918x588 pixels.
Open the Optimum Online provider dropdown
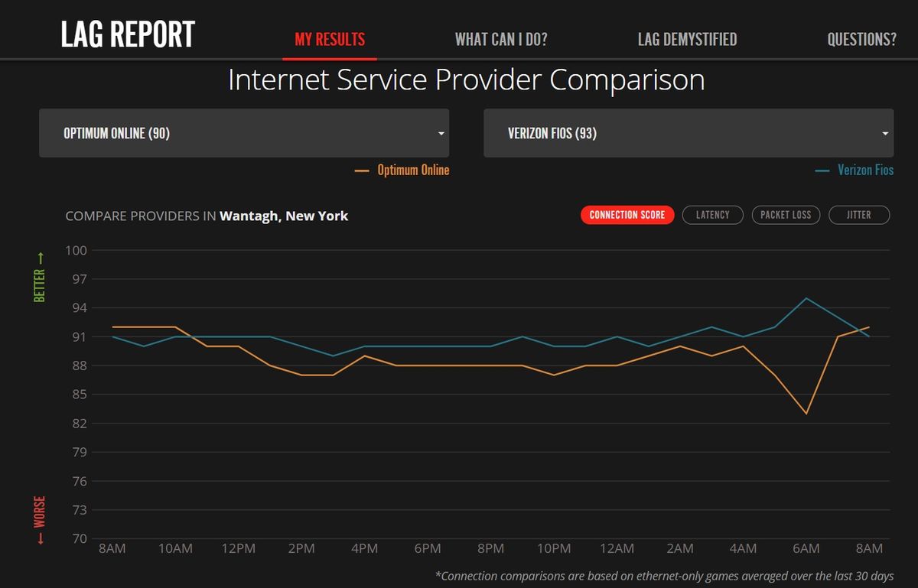pos(244,133)
